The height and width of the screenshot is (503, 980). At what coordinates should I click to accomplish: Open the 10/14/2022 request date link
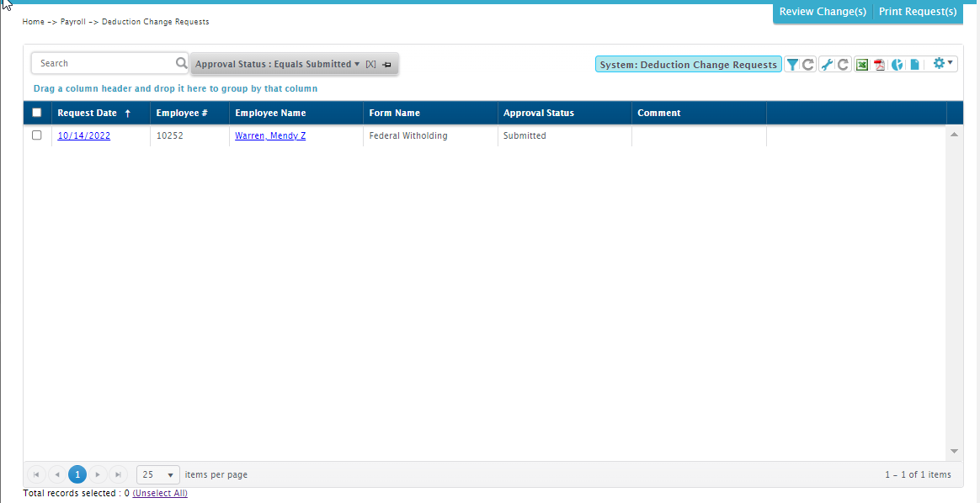pos(83,135)
